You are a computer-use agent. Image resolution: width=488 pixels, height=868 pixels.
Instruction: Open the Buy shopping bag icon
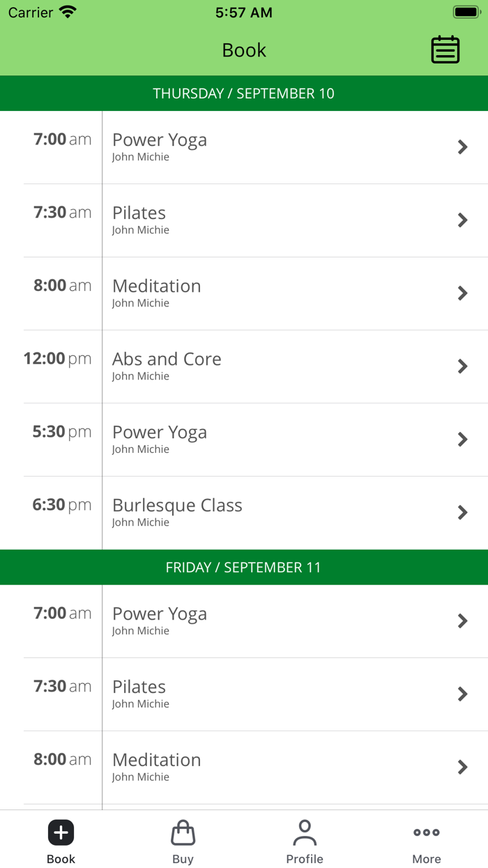183,832
